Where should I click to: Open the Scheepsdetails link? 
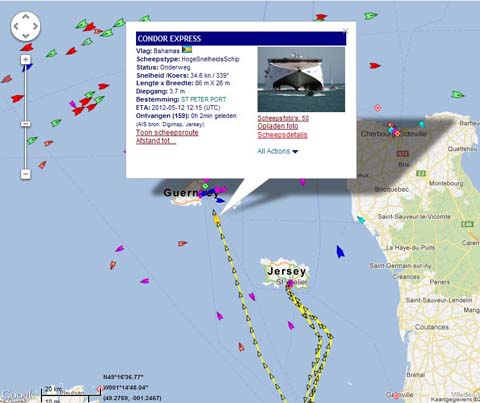(282, 135)
